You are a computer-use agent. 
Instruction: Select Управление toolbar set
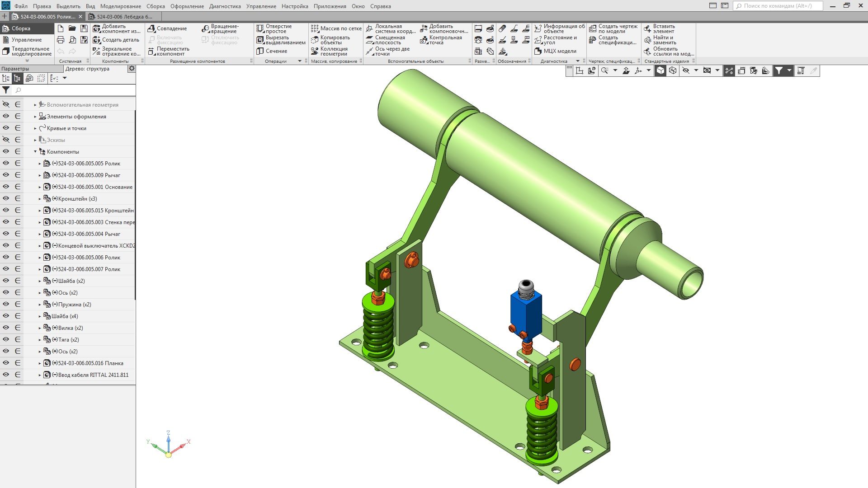26,40
